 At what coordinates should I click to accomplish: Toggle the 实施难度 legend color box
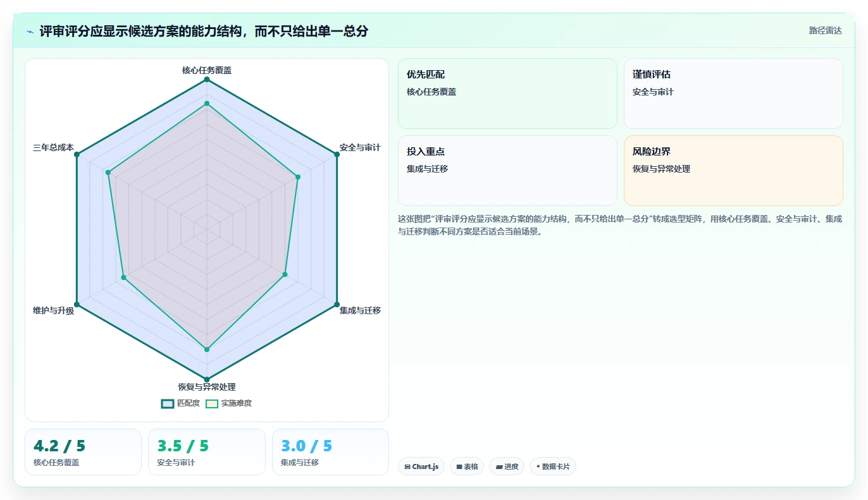[x=211, y=403]
